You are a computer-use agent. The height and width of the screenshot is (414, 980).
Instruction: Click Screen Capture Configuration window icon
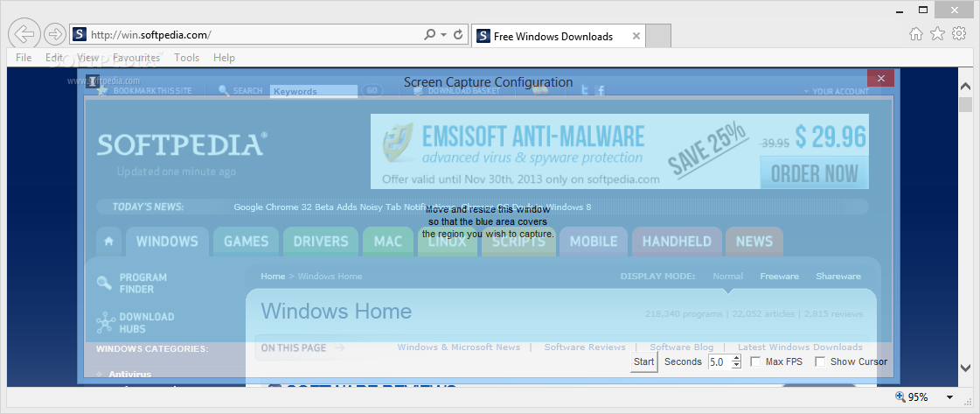click(93, 81)
